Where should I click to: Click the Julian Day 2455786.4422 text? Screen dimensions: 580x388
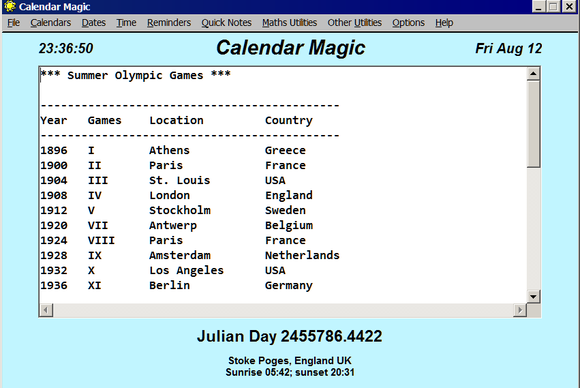click(x=290, y=336)
